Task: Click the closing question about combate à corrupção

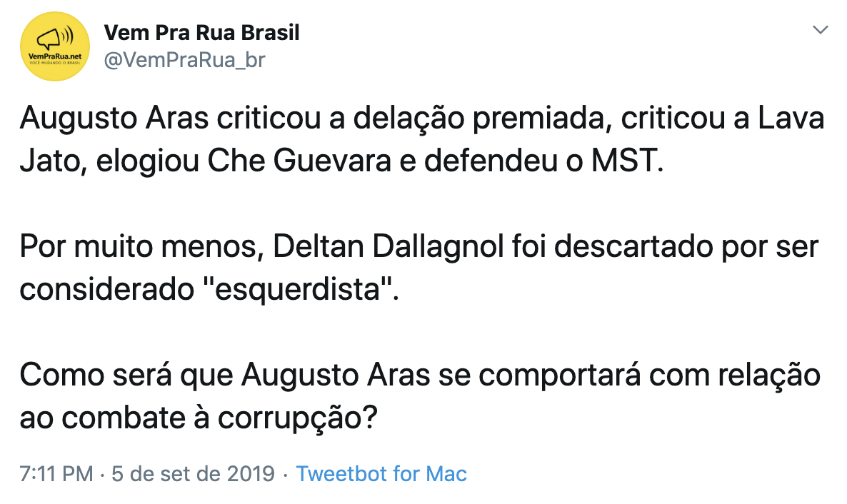Action: point(420,396)
